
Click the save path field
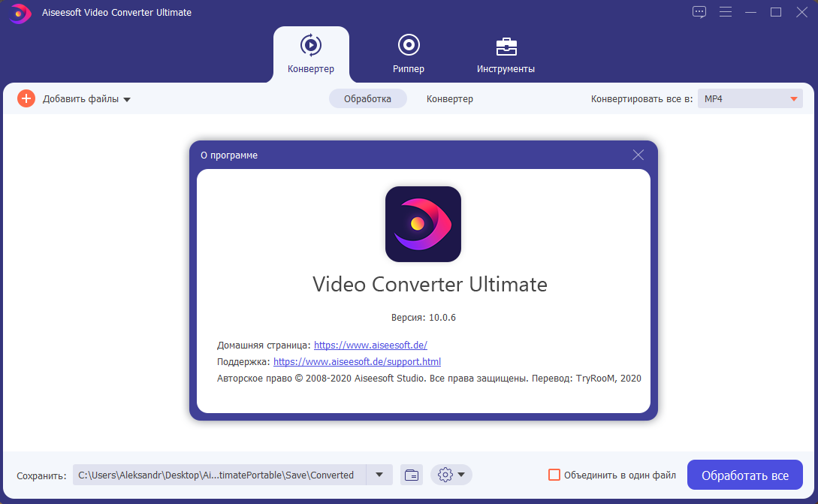218,475
